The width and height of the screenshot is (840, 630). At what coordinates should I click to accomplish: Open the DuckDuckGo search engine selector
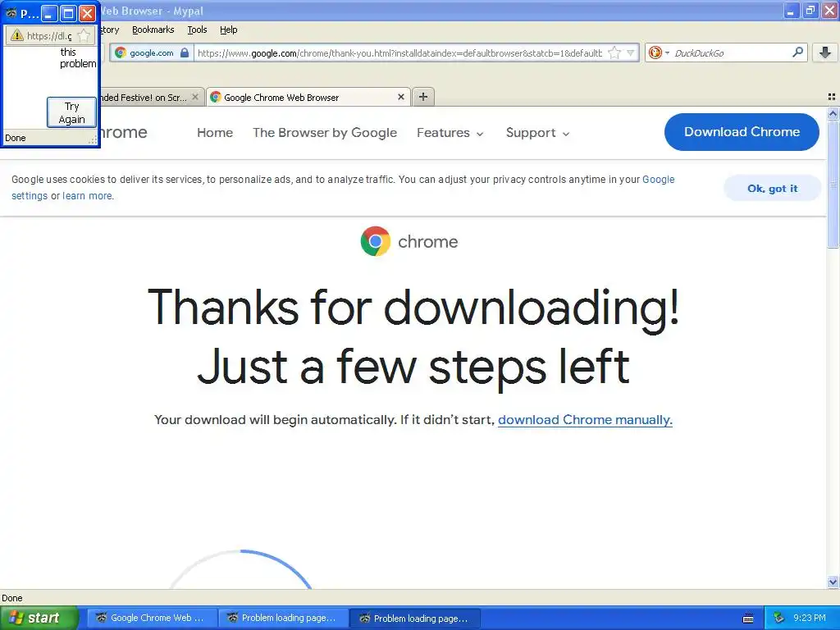click(659, 52)
